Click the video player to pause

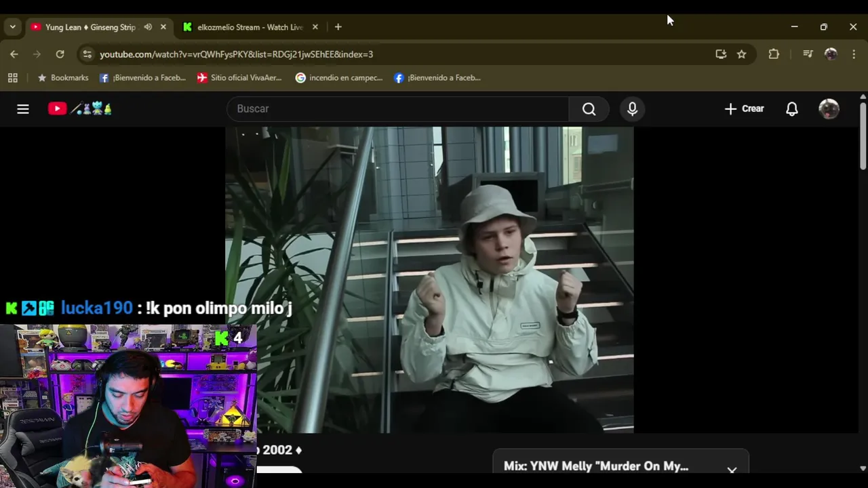click(429, 279)
